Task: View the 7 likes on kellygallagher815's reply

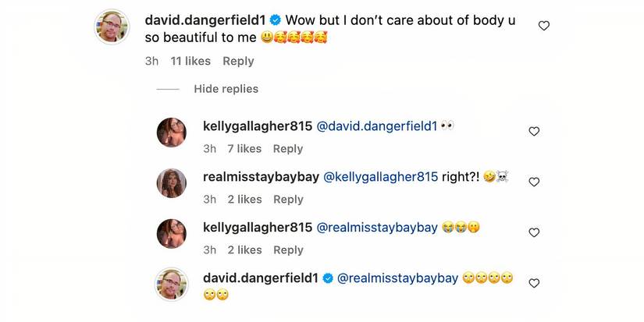Action: (244, 149)
